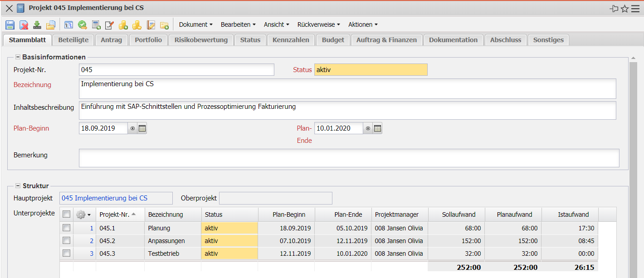
Task: Tick the checkbox in the 045.3 Testbetrieb row
Action: point(67,254)
